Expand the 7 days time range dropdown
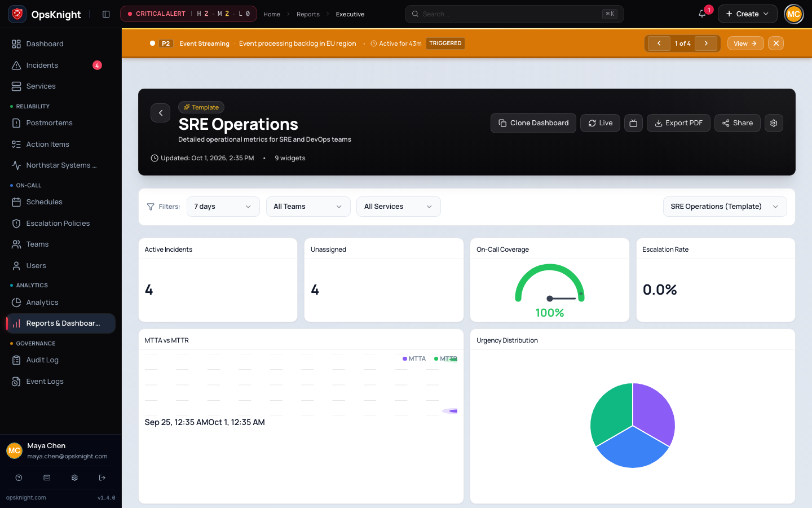The width and height of the screenshot is (812, 508). (x=223, y=207)
